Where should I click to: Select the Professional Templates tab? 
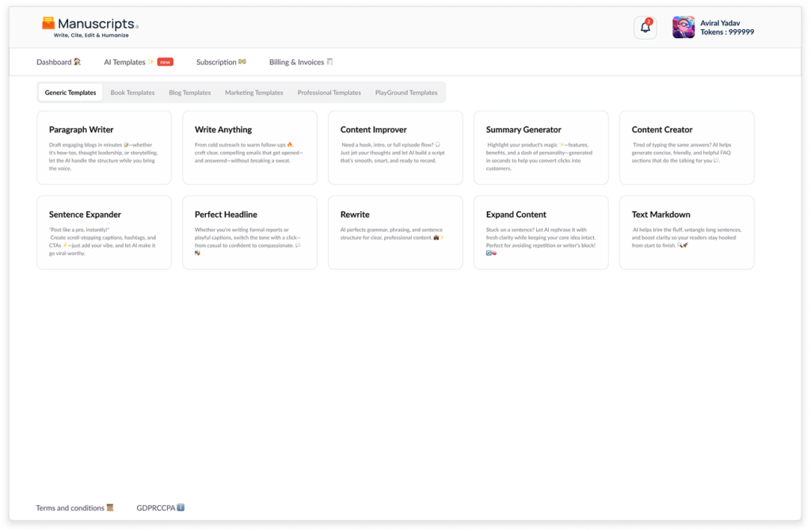point(329,93)
